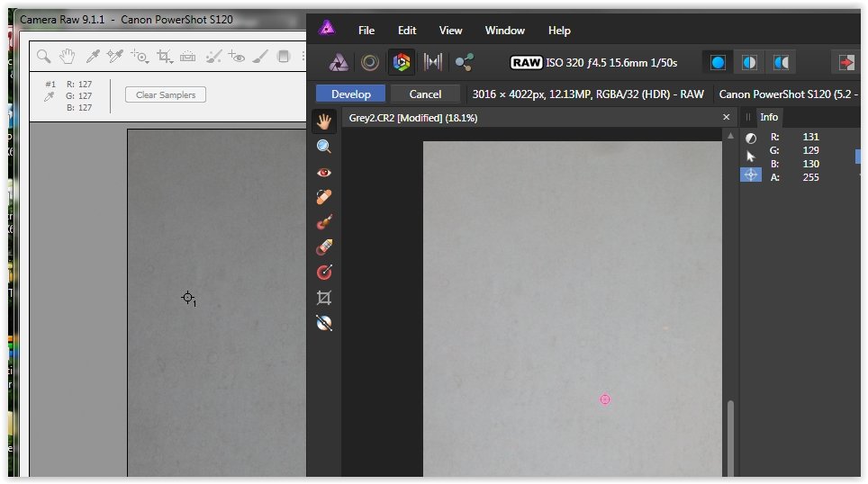Click the R value 131 in Info panel
This screenshot has width=868, height=484.
[x=811, y=137]
